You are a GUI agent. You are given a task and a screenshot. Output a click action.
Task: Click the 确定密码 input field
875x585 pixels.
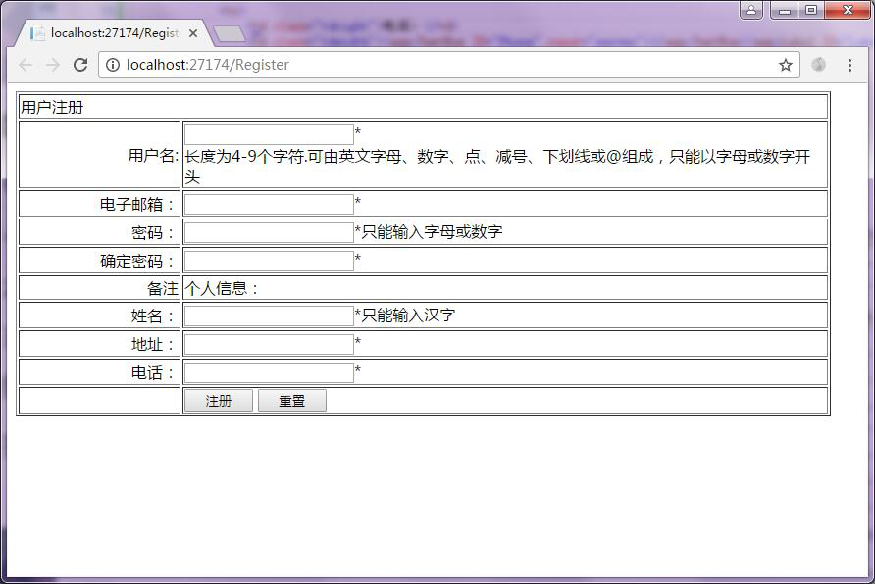[x=268, y=261]
